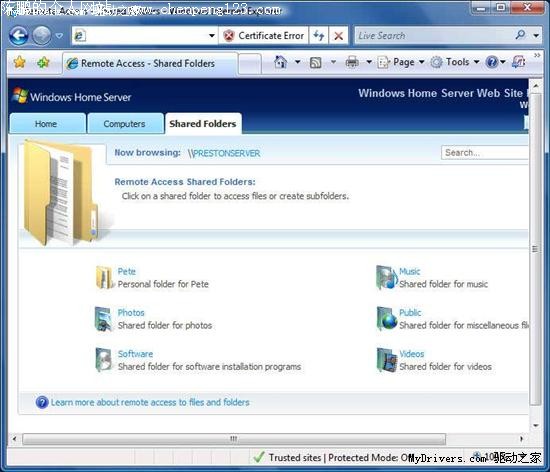Click the page icon in address bar

[x=80, y=36]
